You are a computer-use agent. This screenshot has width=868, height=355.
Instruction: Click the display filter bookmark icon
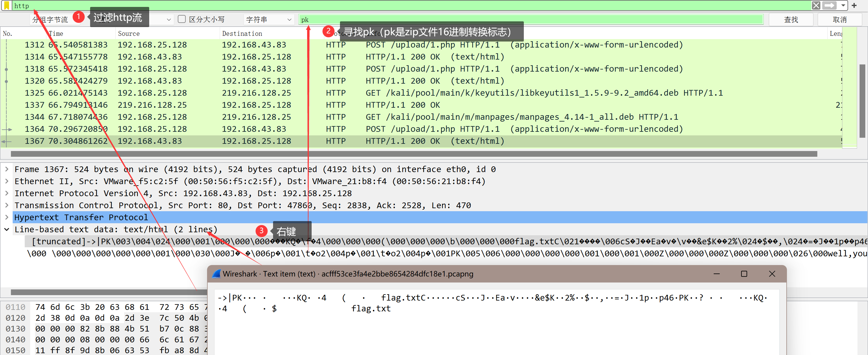(6, 5)
